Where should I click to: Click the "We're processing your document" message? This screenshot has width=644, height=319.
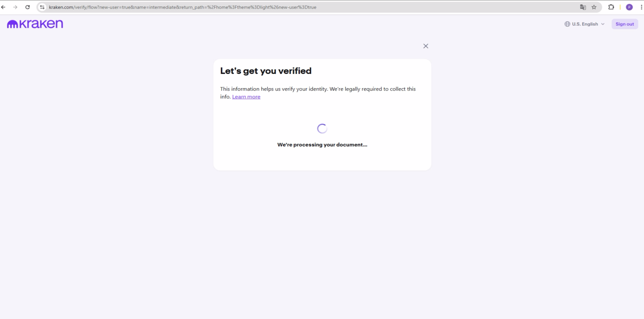(322, 145)
